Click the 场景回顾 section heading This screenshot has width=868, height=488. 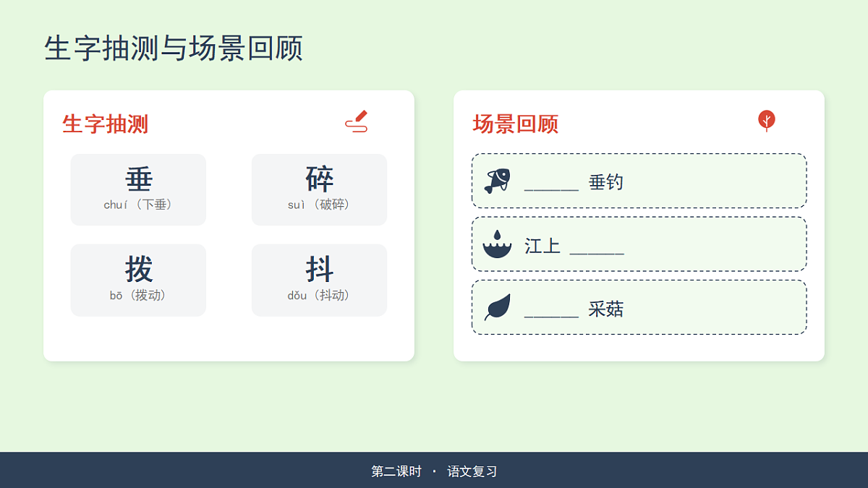(x=516, y=124)
